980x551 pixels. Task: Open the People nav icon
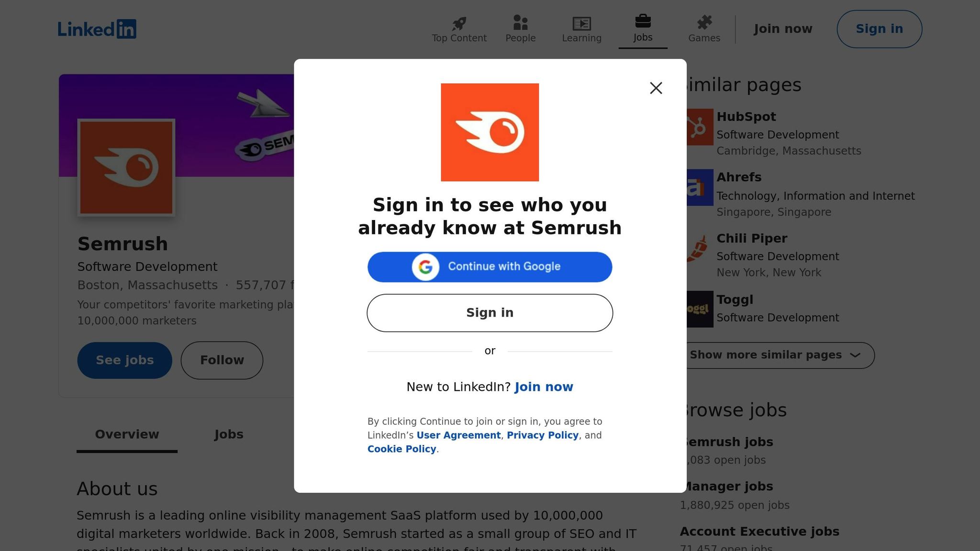520,29
